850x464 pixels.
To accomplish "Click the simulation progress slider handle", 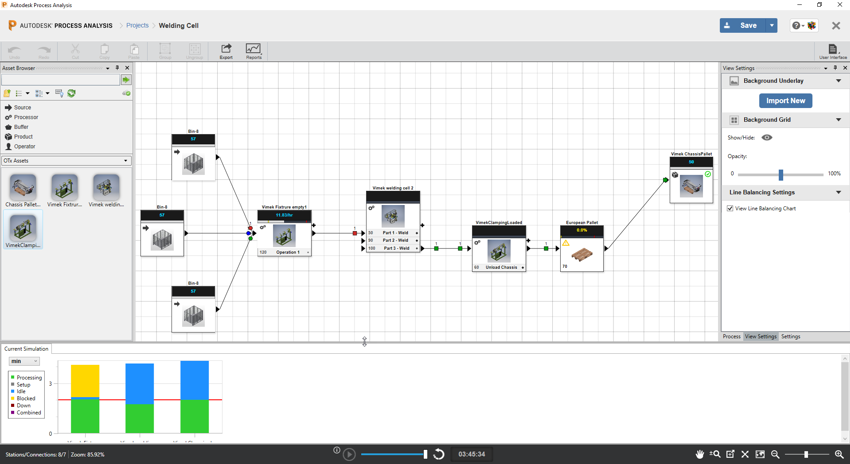I will tap(426, 454).
